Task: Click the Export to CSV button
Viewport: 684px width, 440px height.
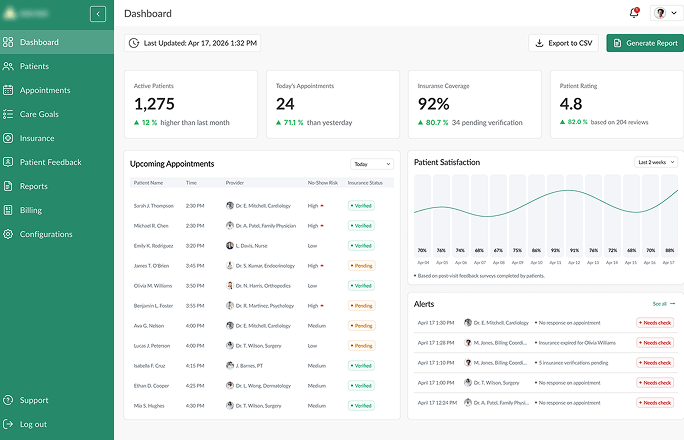Action: coord(564,43)
